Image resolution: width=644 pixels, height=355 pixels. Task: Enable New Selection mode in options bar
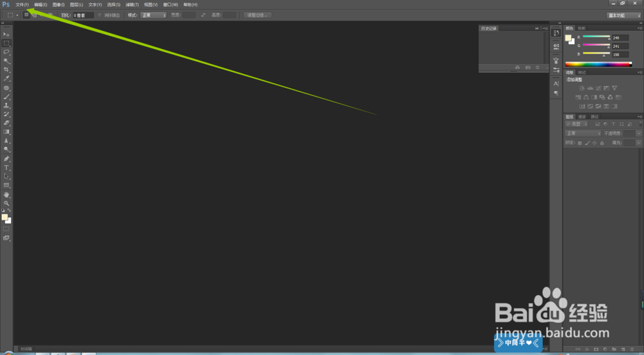click(26, 15)
